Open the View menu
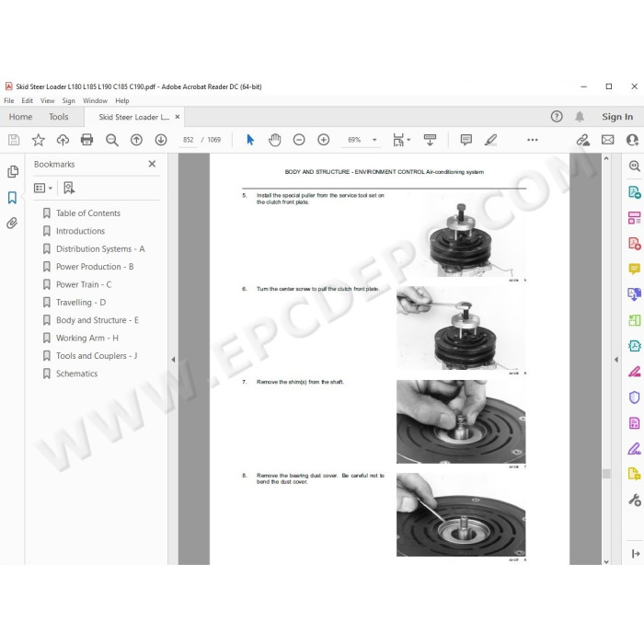This screenshot has height=644, width=644. pyautogui.click(x=47, y=100)
